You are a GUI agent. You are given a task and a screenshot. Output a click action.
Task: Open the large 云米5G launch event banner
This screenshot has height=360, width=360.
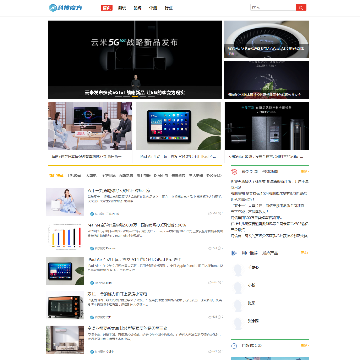coord(135,60)
